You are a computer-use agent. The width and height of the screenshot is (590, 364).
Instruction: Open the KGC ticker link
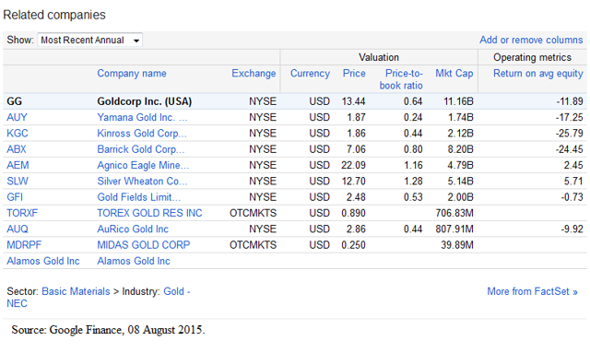click(18, 134)
